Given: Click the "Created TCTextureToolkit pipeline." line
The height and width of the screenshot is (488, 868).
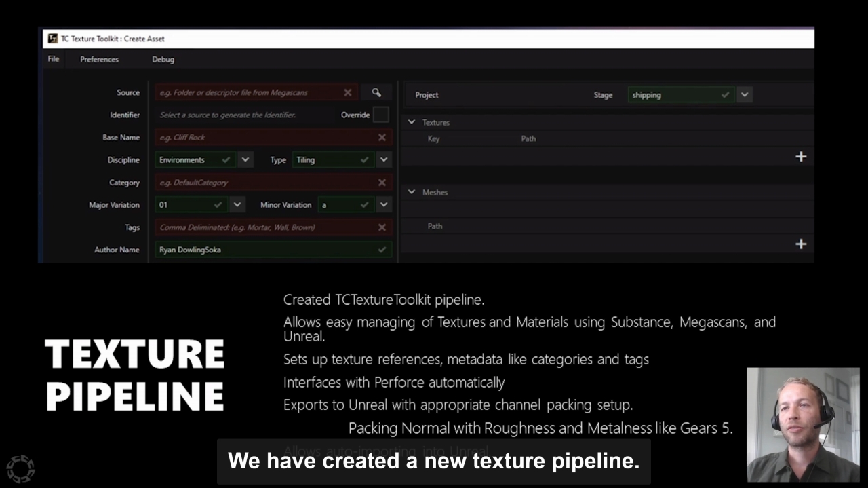Looking at the screenshot, I should 384,299.
